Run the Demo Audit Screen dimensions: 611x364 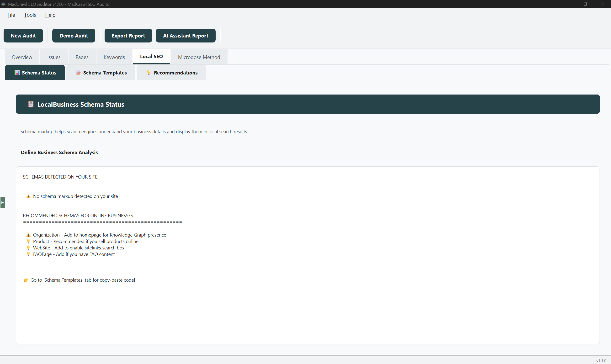point(74,36)
